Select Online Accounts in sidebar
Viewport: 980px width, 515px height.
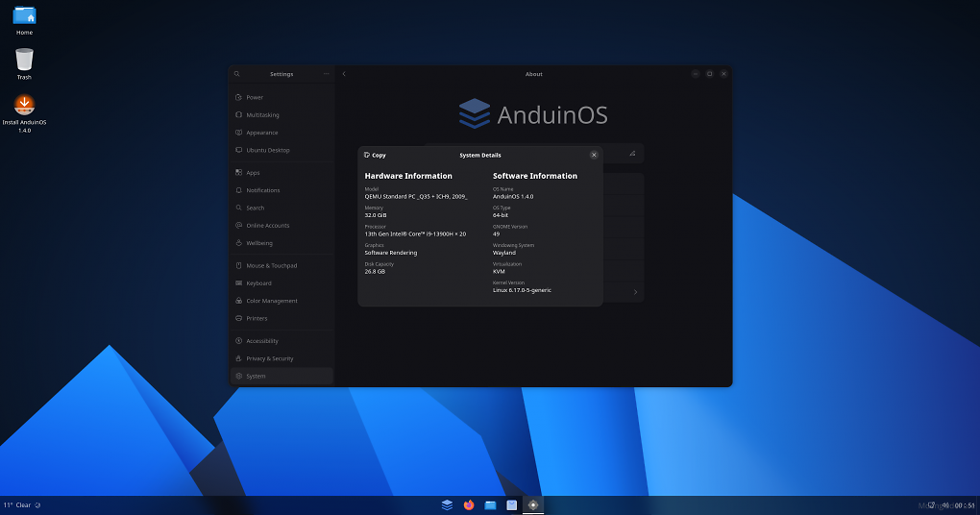(x=267, y=226)
